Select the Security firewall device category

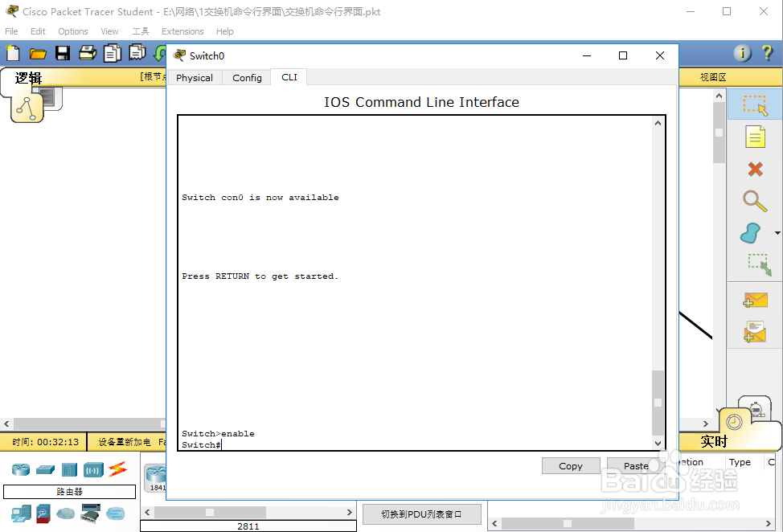click(43, 514)
